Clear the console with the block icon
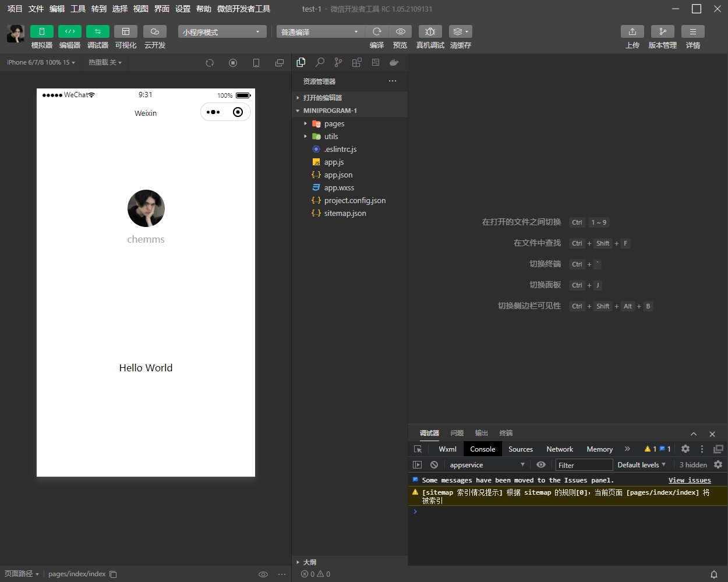The width and height of the screenshot is (728, 582). [x=434, y=464]
